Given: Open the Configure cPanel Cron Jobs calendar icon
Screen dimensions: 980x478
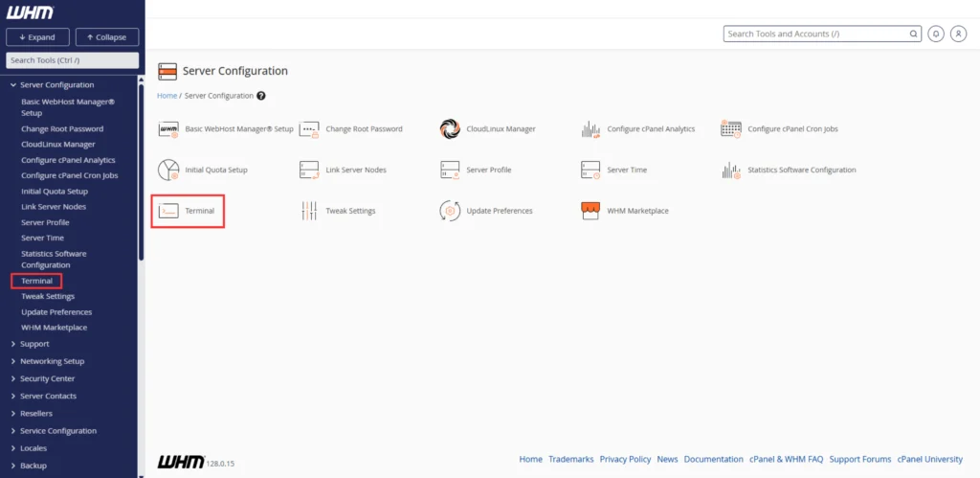Looking at the screenshot, I should (x=730, y=129).
